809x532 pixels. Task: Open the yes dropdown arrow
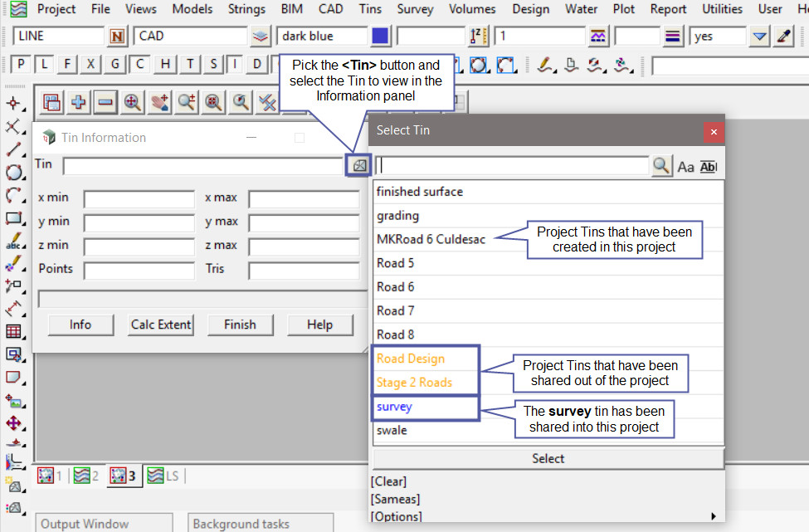click(759, 37)
